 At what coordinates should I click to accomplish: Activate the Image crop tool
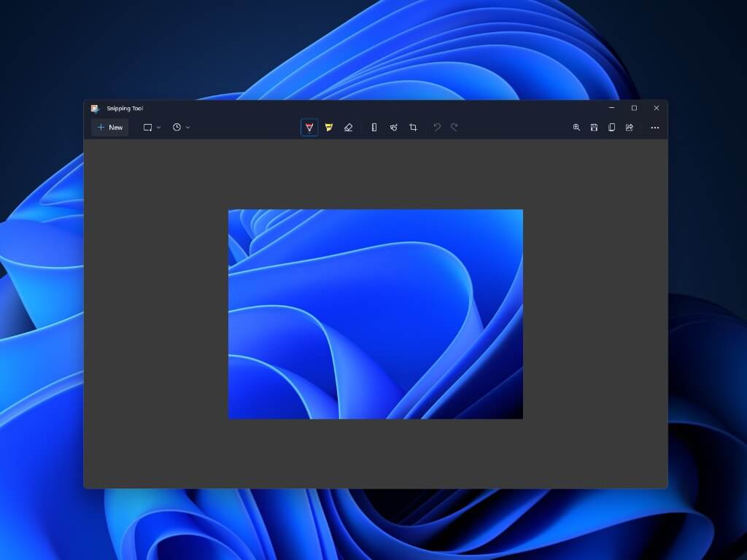click(413, 128)
